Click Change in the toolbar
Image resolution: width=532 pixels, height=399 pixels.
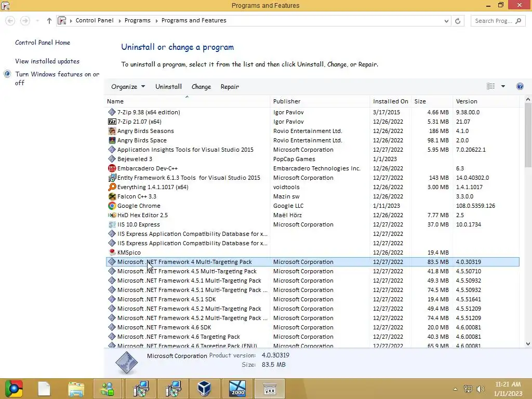pyautogui.click(x=201, y=87)
